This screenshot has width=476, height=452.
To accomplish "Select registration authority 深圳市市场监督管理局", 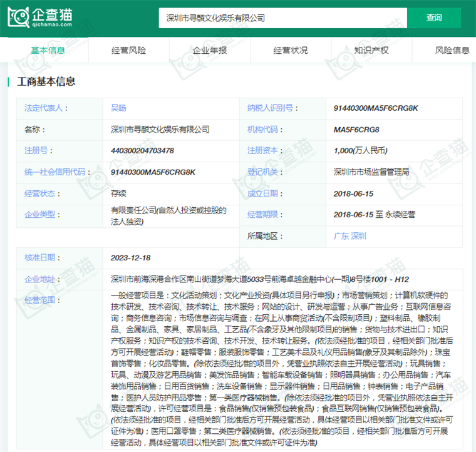I will pyautogui.click(x=371, y=172).
